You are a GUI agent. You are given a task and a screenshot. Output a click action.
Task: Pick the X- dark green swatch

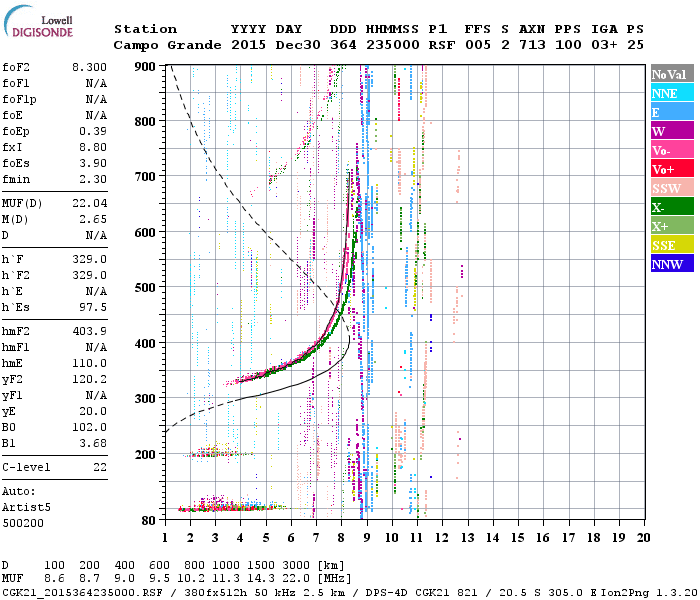pyautogui.click(x=672, y=207)
